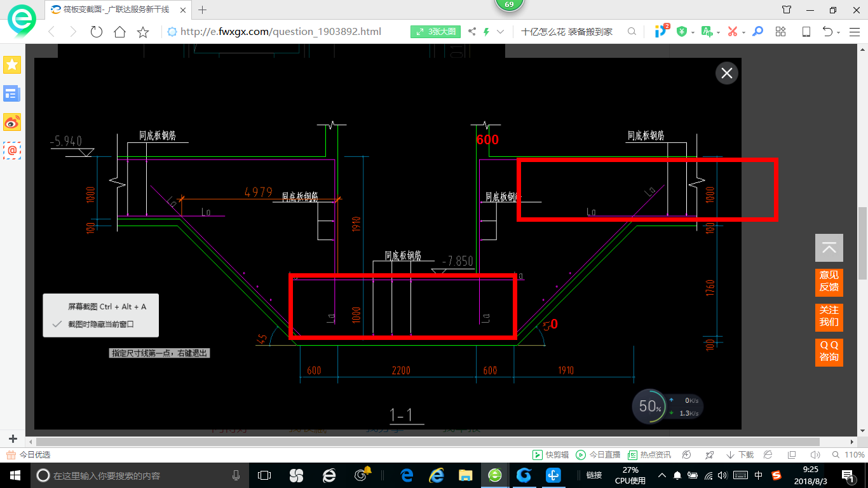The image size is (868, 488).
Task: Click the 3张大图 green button
Action: (435, 31)
